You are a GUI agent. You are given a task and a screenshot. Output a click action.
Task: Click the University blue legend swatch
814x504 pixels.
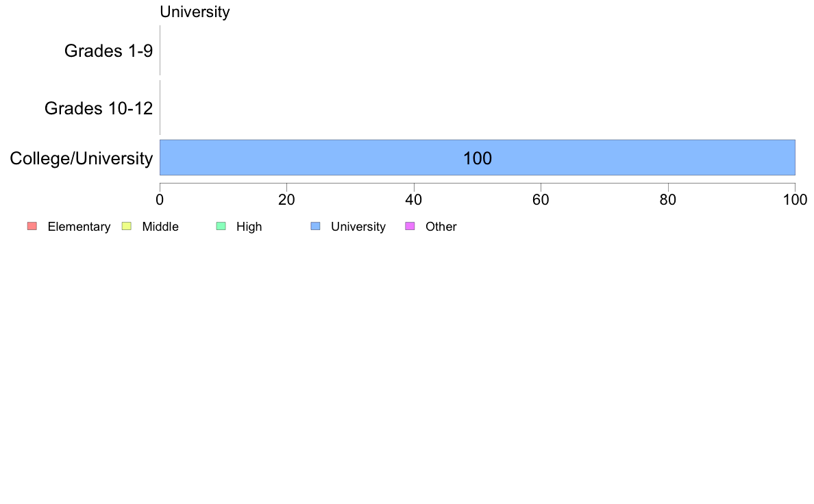point(315,226)
